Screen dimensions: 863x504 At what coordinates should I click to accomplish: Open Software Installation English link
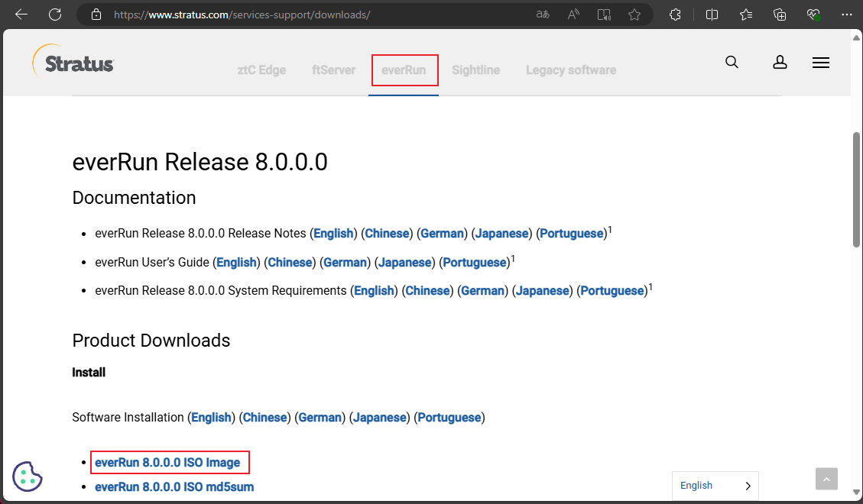(211, 418)
